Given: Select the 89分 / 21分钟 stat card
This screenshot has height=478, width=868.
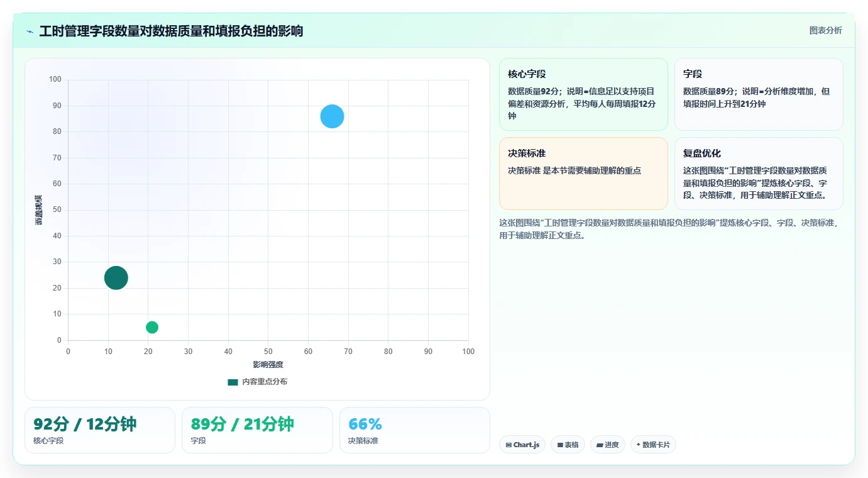Looking at the screenshot, I should click(257, 430).
